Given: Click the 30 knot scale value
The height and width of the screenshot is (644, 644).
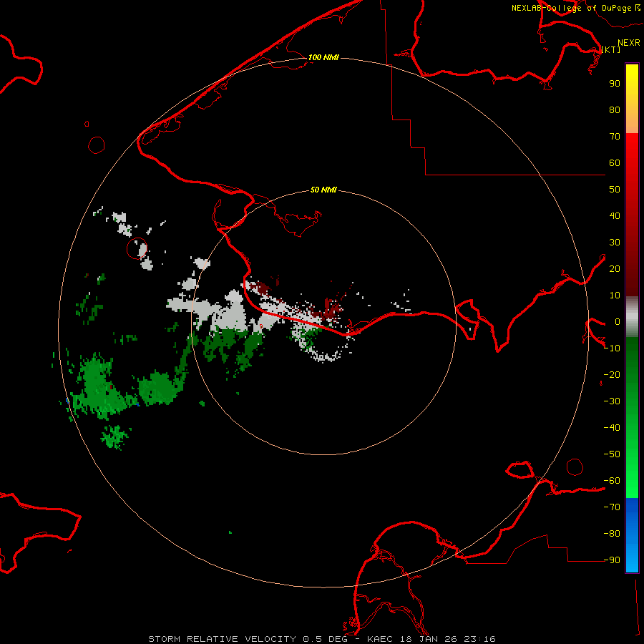Looking at the screenshot, I should click(x=615, y=243).
